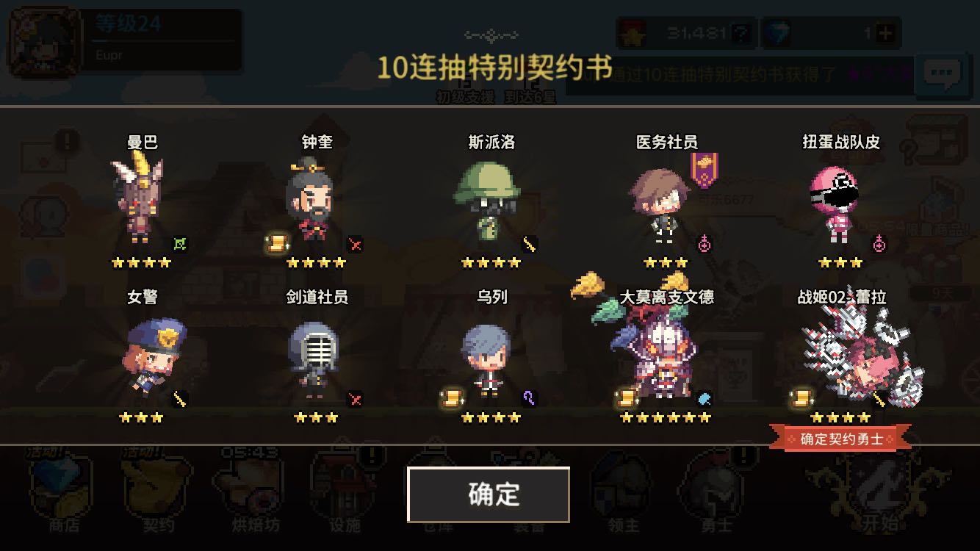Click the 确定契约勇士 red ribbon button

click(840, 439)
